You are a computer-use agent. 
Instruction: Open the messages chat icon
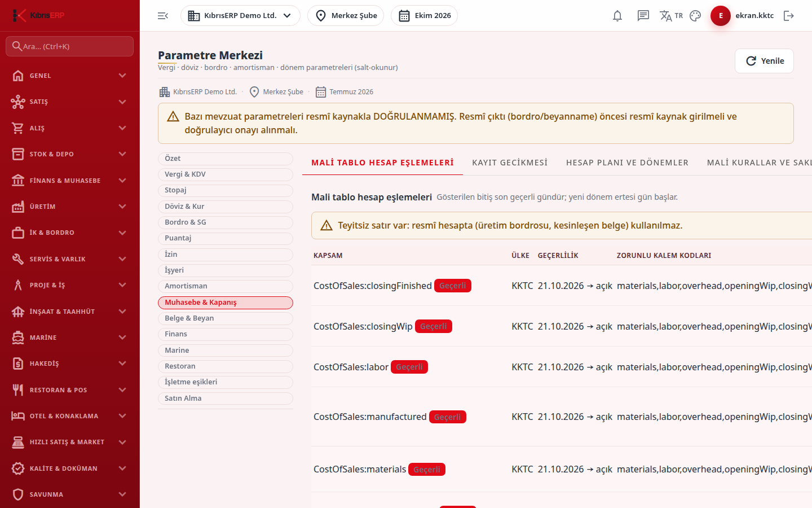click(x=643, y=16)
